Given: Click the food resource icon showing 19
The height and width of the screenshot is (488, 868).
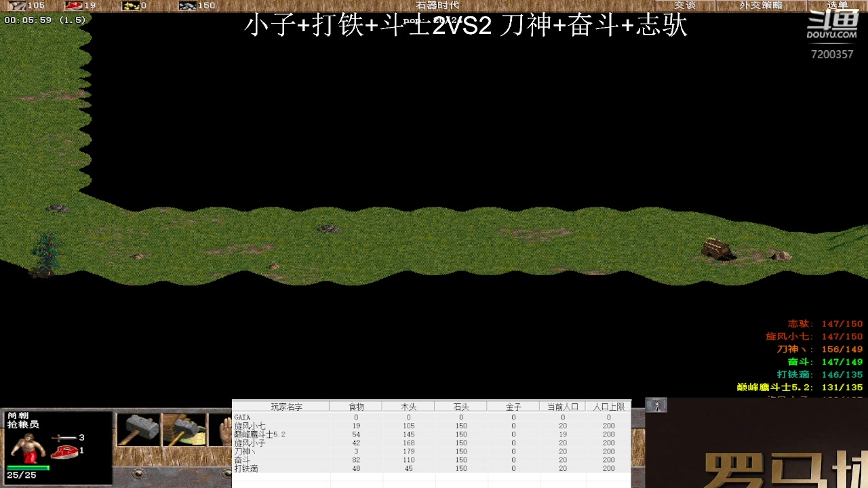Looking at the screenshot, I should tap(73, 5).
